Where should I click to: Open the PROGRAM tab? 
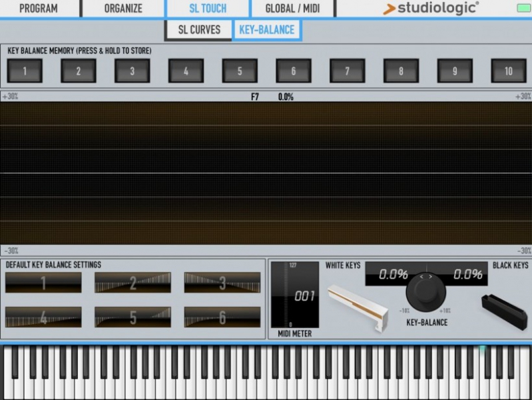(x=39, y=8)
